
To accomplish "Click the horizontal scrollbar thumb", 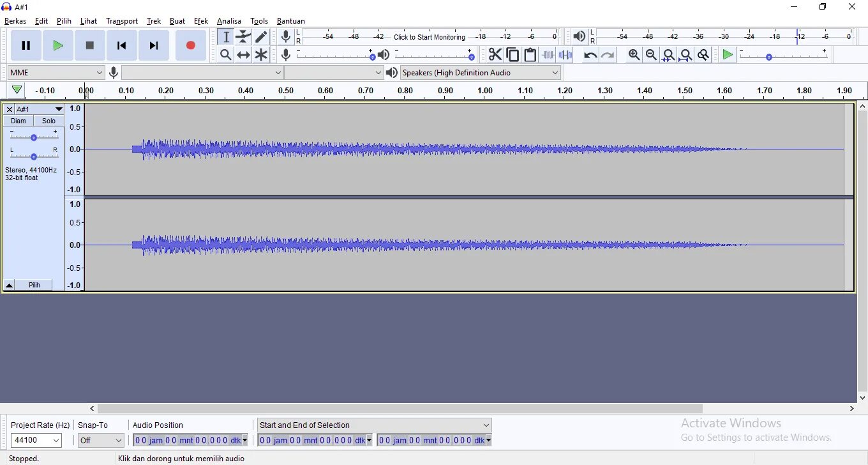I will [x=400, y=408].
